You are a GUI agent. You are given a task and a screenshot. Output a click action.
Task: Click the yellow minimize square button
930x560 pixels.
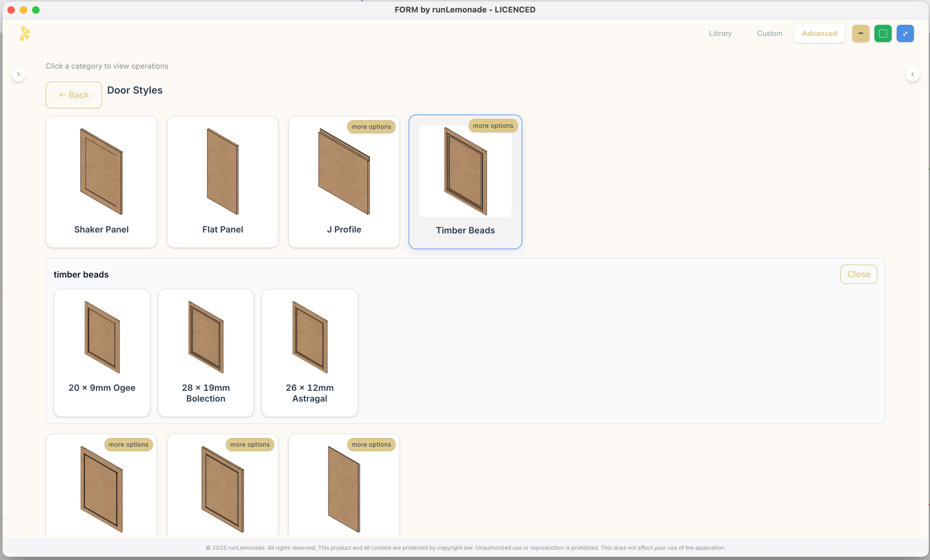coord(860,33)
